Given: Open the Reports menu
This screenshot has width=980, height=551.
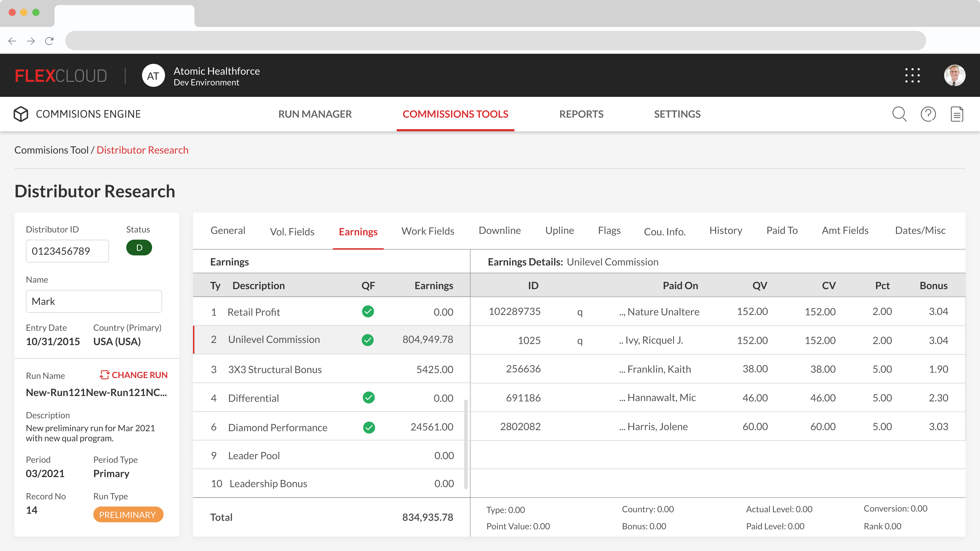Looking at the screenshot, I should click(581, 114).
